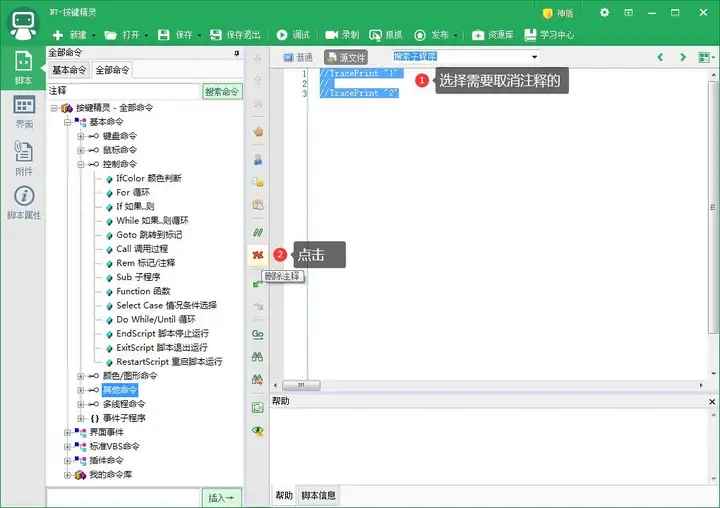Open the 发布 dropdown arrow
The image size is (720, 508).
pyautogui.click(x=456, y=35)
